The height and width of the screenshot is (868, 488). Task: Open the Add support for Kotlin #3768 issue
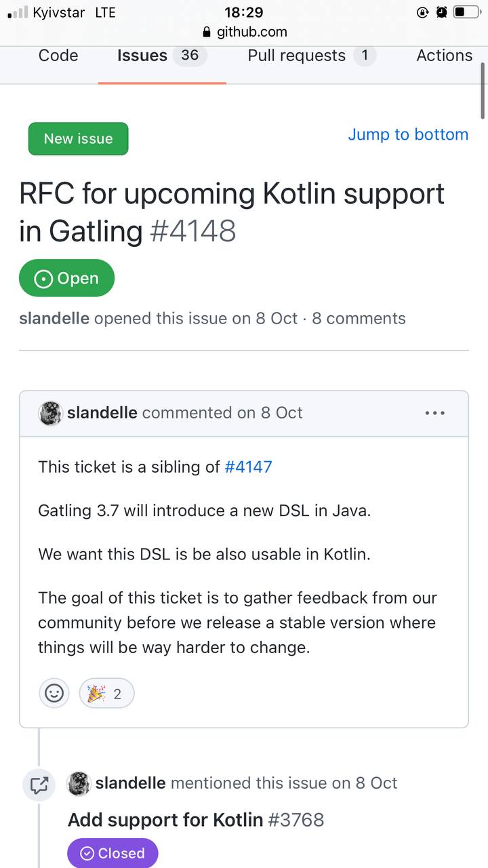(x=196, y=820)
